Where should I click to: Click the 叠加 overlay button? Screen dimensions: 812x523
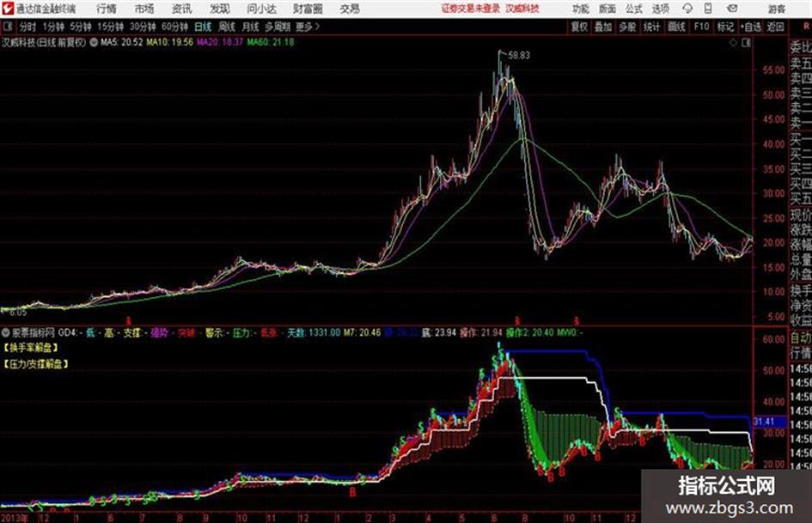pyautogui.click(x=603, y=27)
